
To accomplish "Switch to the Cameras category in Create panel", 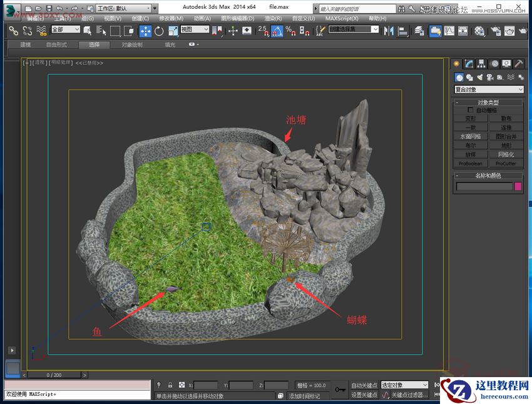I will (491, 77).
